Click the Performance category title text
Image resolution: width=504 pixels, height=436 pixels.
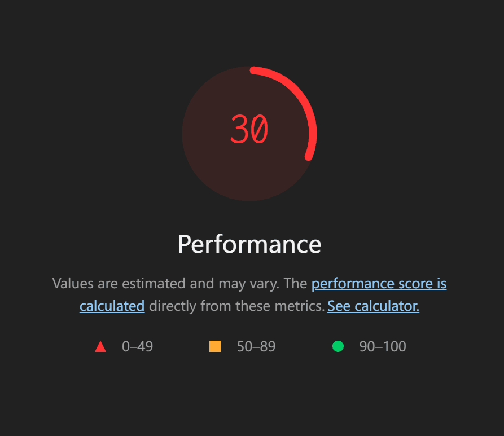tap(249, 244)
